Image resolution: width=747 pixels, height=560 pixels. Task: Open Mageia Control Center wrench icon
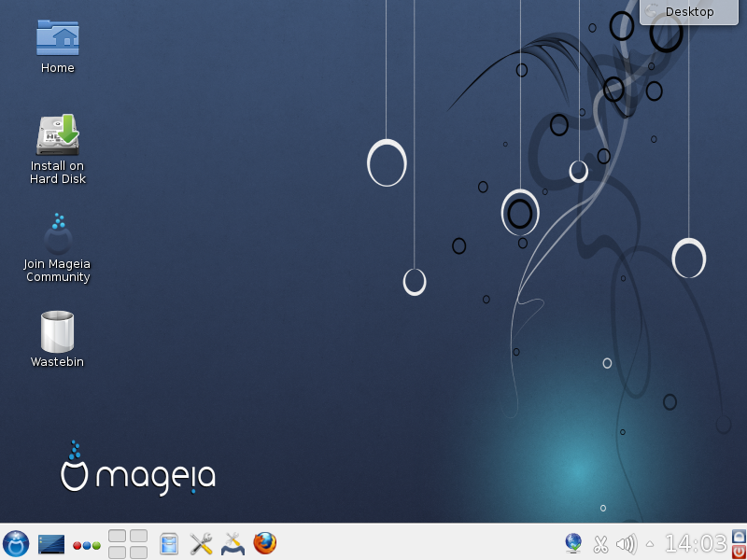tap(201, 543)
